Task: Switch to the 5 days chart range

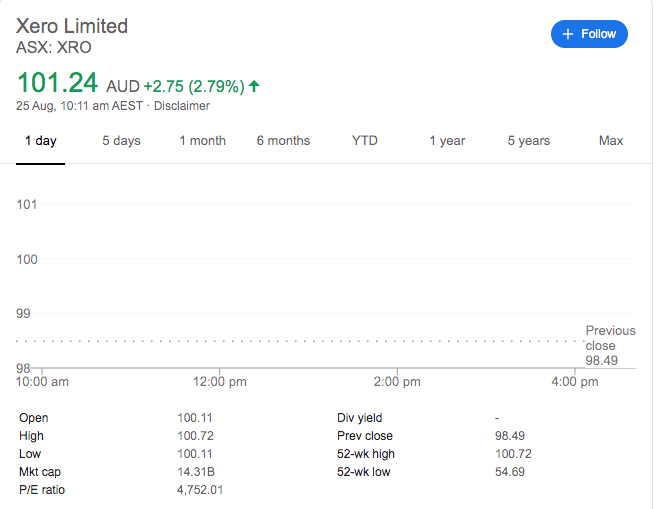Action: pos(121,141)
